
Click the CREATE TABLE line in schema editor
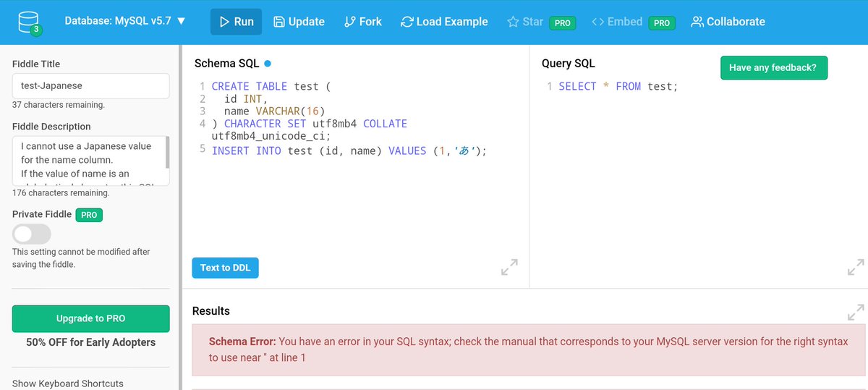tap(271, 86)
